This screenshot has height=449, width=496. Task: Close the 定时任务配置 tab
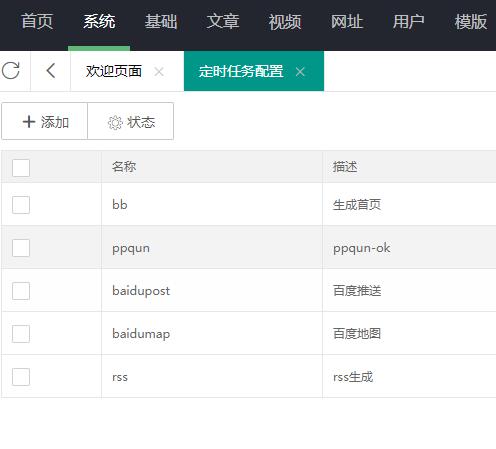point(300,71)
